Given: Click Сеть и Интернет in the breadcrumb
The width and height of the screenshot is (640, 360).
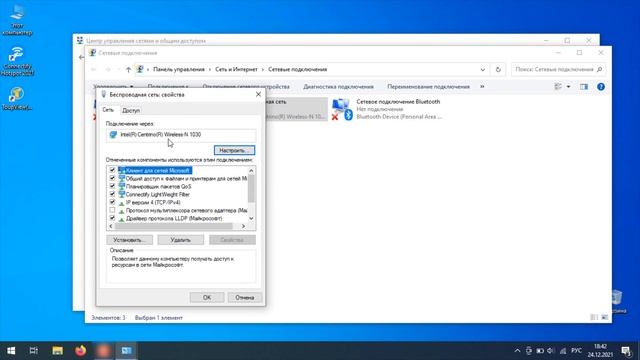Looking at the screenshot, I should tap(236, 69).
